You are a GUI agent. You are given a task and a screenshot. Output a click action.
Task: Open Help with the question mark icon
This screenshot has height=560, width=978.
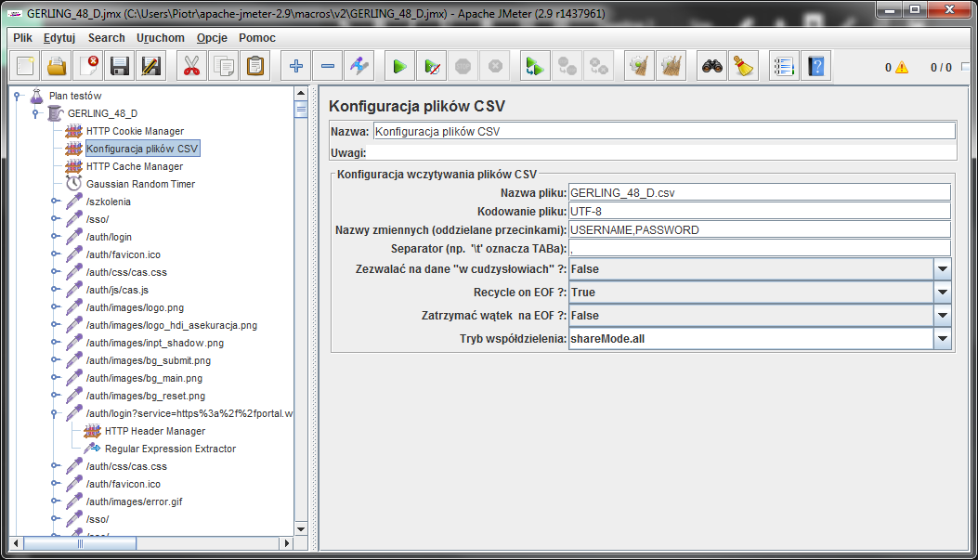(x=815, y=66)
